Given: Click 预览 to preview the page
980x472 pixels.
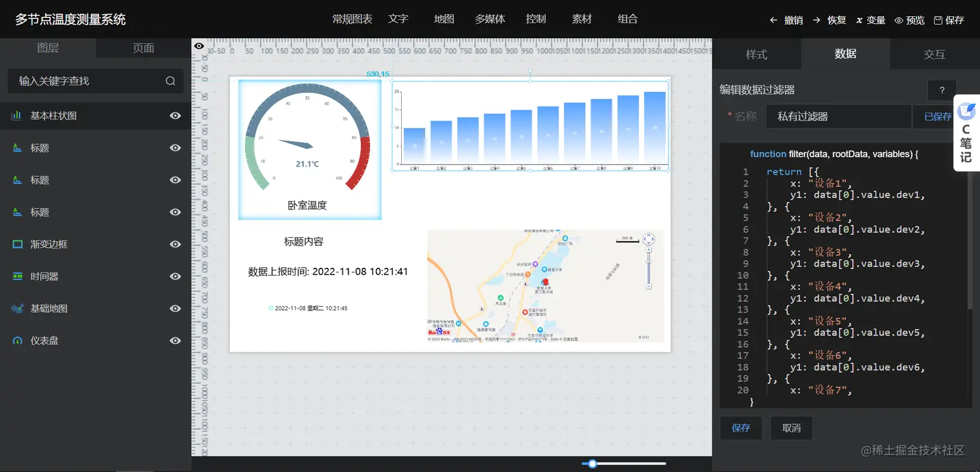Looking at the screenshot, I should pyautogui.click(x=909, y=20).
